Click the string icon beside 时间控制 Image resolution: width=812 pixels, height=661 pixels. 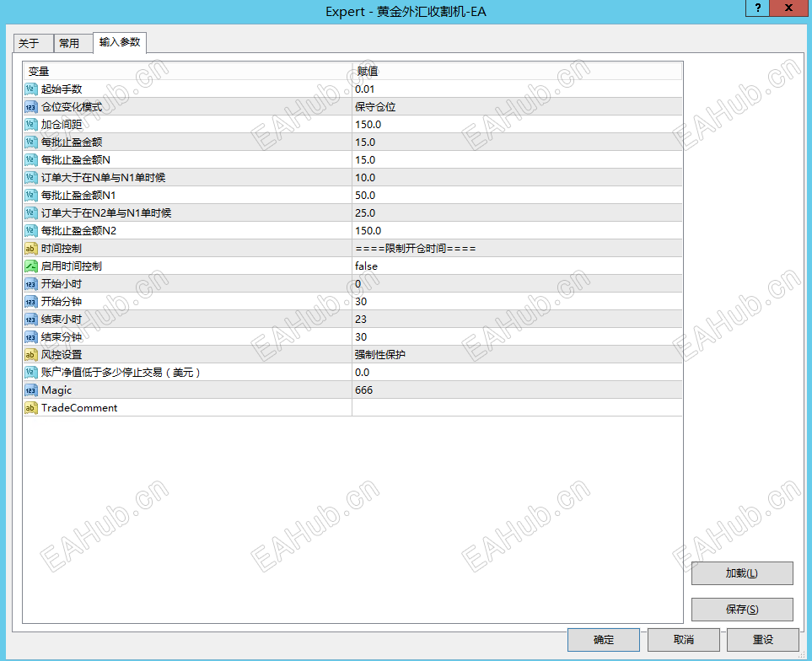click(31, 249)
